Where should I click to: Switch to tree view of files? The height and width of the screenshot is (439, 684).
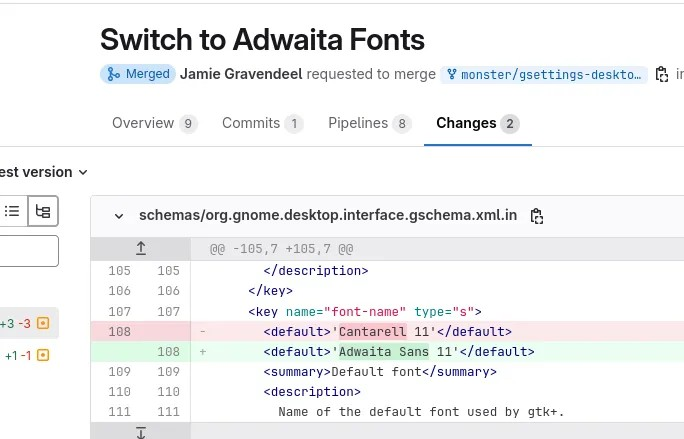coord(43,211)
